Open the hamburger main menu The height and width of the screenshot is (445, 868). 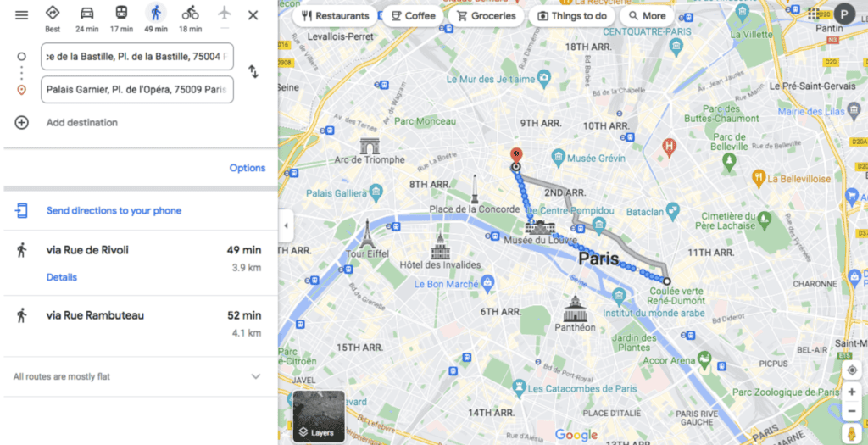[x=21, y=15]
